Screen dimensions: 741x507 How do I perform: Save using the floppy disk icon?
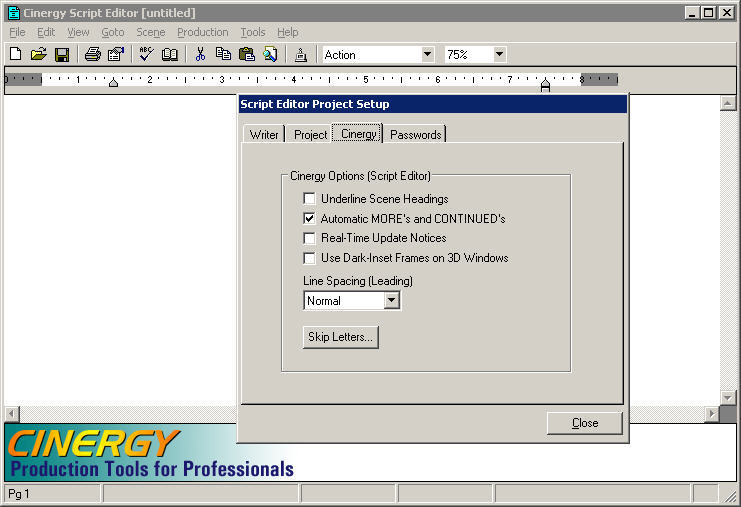(x=62, y=54)
